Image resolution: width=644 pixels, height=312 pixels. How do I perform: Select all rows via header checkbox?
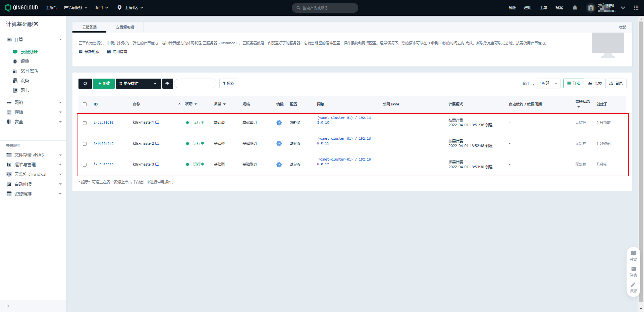(x=85, y=104)
